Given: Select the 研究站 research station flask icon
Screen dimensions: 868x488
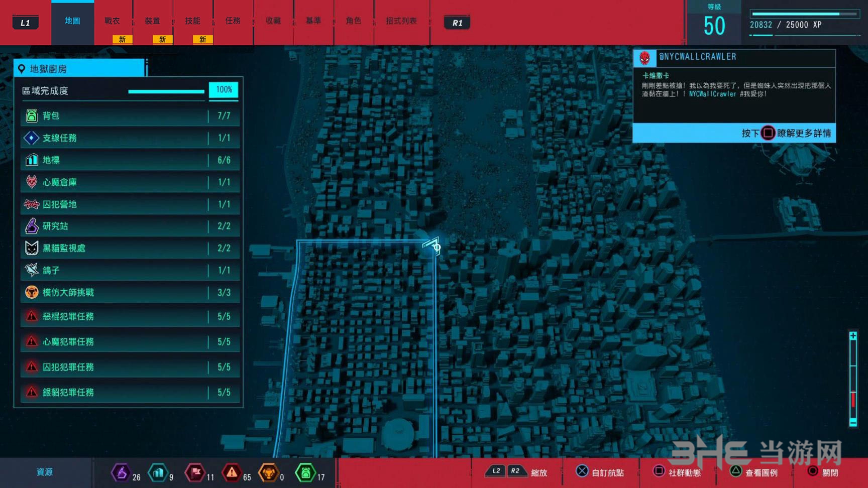Looking at the screenshot, I should click(x=32, y=226).
